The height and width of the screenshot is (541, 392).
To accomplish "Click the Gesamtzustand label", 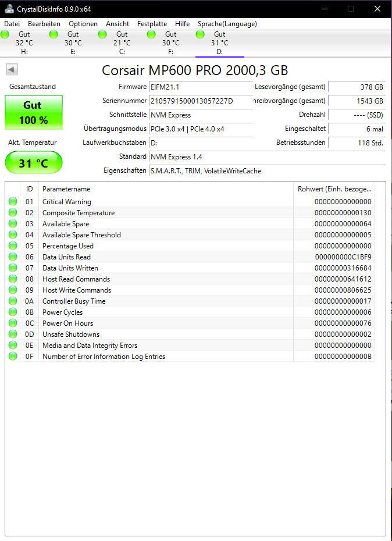I will [x=33, y=87].
